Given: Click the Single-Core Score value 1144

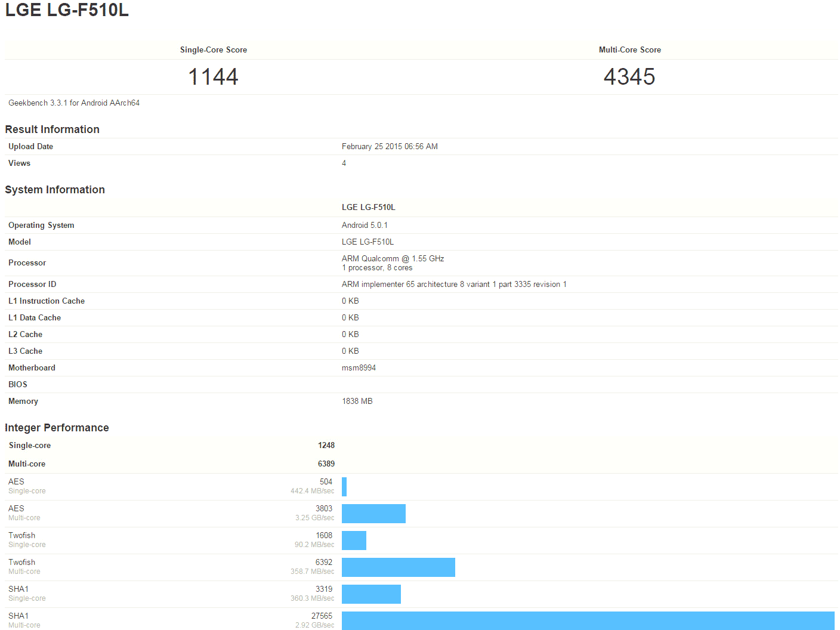Looking at the screenshot, I should (x=213, y=77).
